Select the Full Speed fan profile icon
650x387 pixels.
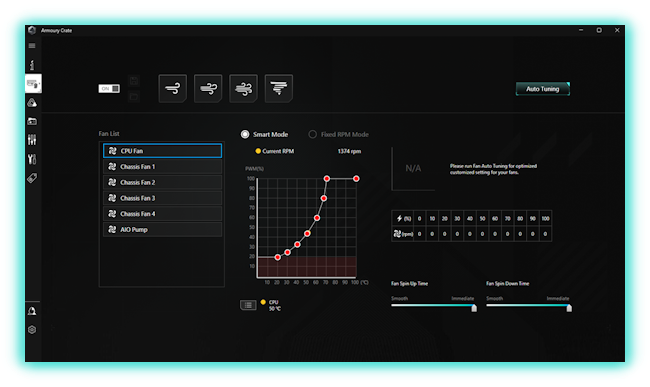(x=279, y=88)
